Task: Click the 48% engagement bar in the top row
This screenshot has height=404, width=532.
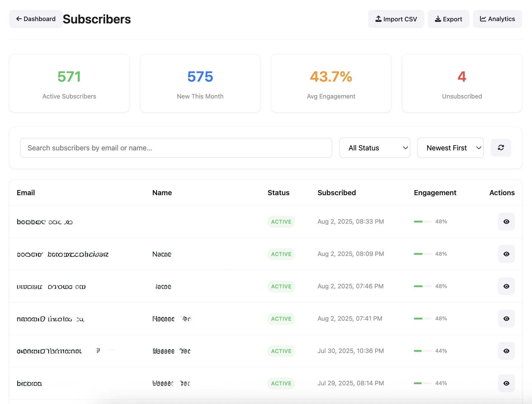Action: click(422, 222)
